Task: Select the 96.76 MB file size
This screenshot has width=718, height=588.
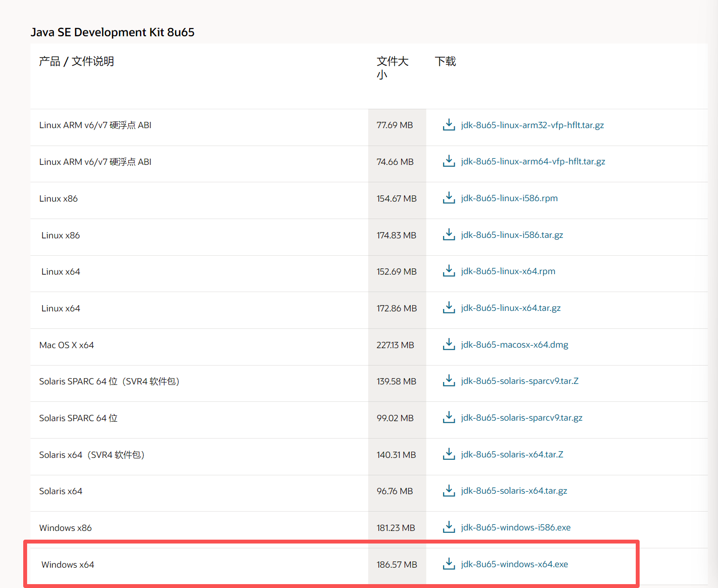Action: pyautogui.click(x=395, y=491)
